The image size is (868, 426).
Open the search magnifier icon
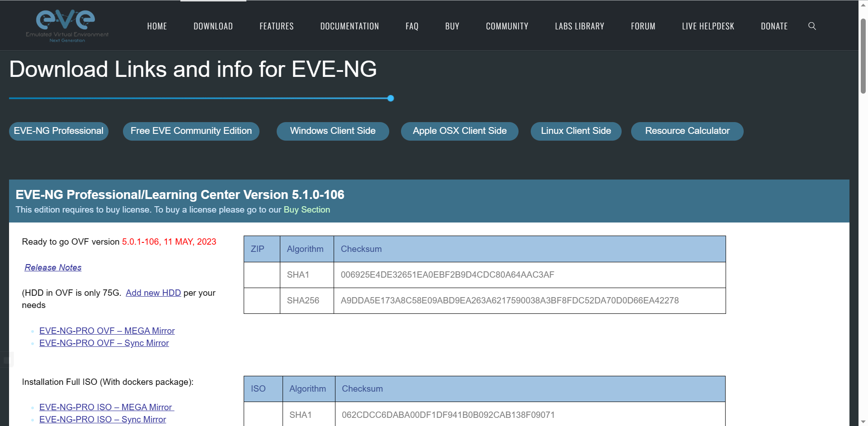tap(812, 26)
